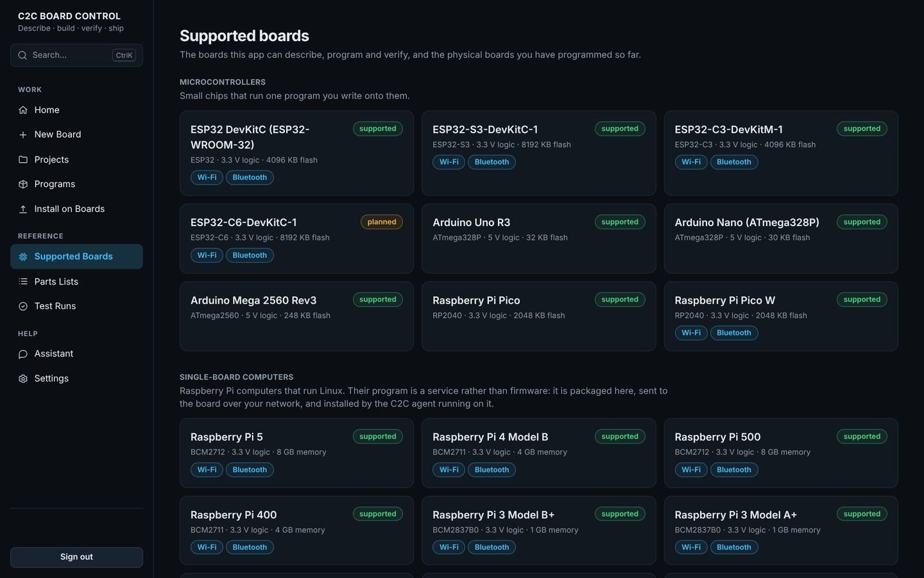
Task: Click the New Board plus icon
Action: 23,135
